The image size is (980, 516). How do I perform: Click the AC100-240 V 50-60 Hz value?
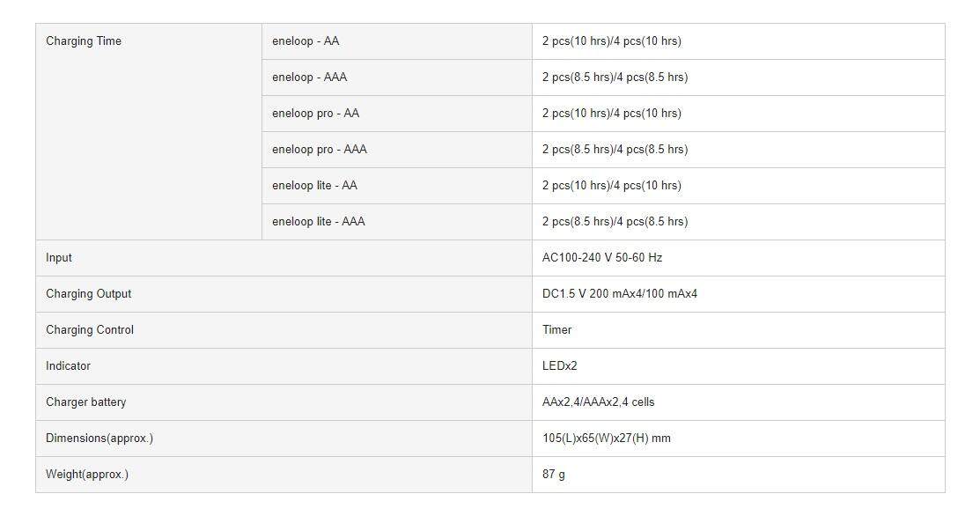click(602, 258)
